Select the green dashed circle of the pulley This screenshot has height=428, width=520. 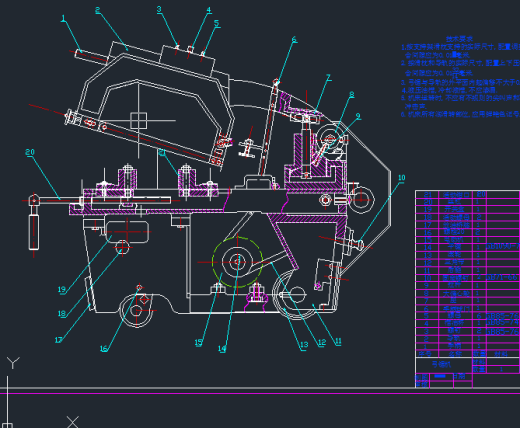pos(237,262)
